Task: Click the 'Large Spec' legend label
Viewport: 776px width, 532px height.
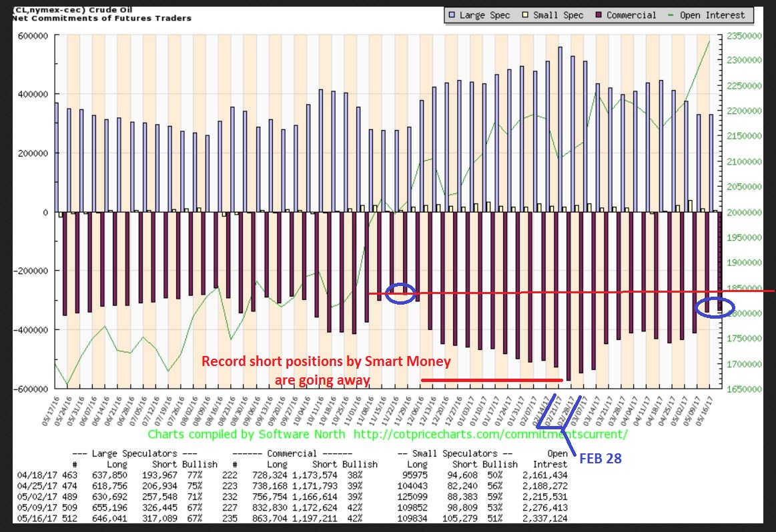Action: (x=484, y=15)
